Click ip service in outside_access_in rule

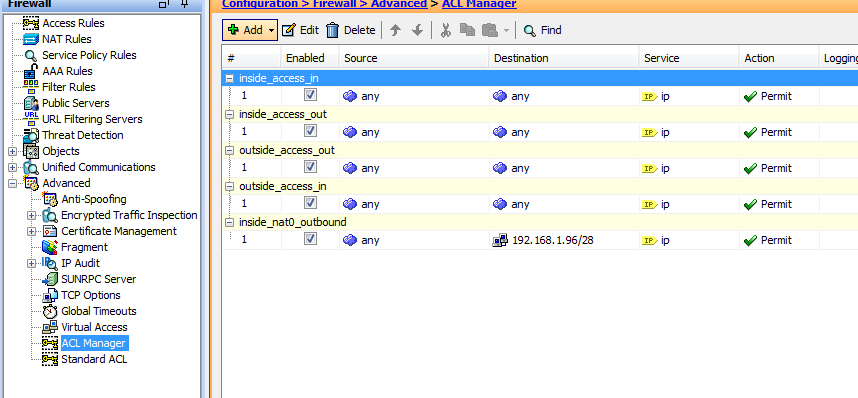click(656, 204)
